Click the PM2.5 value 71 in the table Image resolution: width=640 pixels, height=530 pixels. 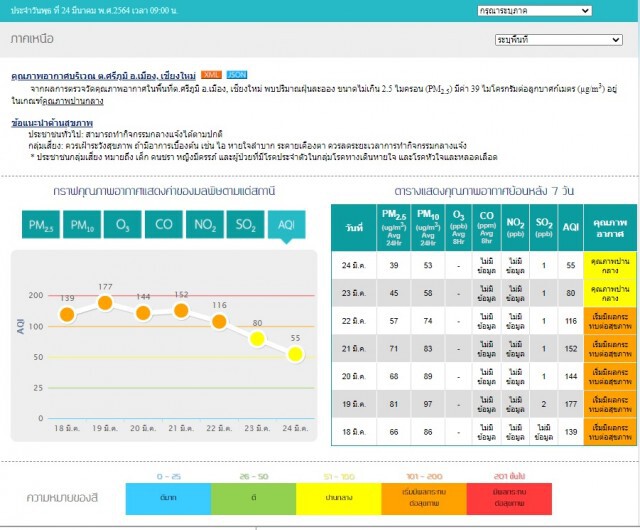394,349
